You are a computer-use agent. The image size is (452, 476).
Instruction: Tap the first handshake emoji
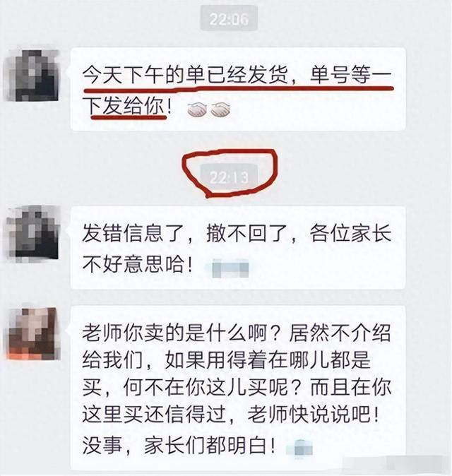tap(197, 109)
